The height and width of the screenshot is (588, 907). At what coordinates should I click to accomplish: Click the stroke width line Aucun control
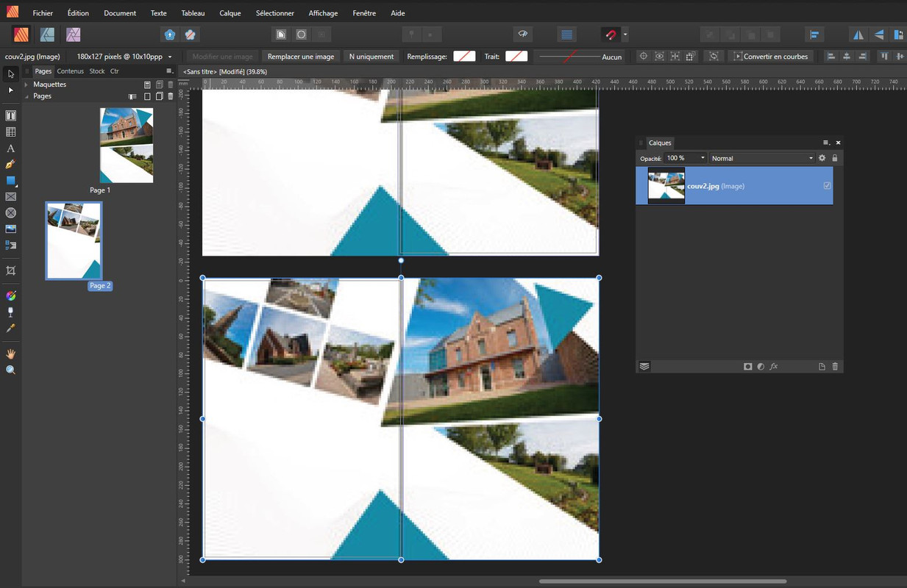point(580,57)
